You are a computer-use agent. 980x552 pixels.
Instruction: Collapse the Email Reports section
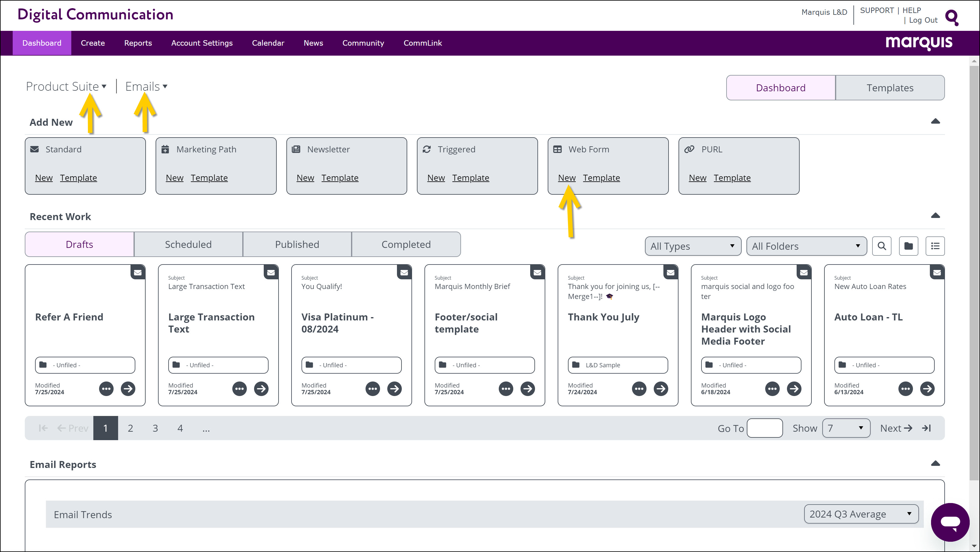coord(935,464)
